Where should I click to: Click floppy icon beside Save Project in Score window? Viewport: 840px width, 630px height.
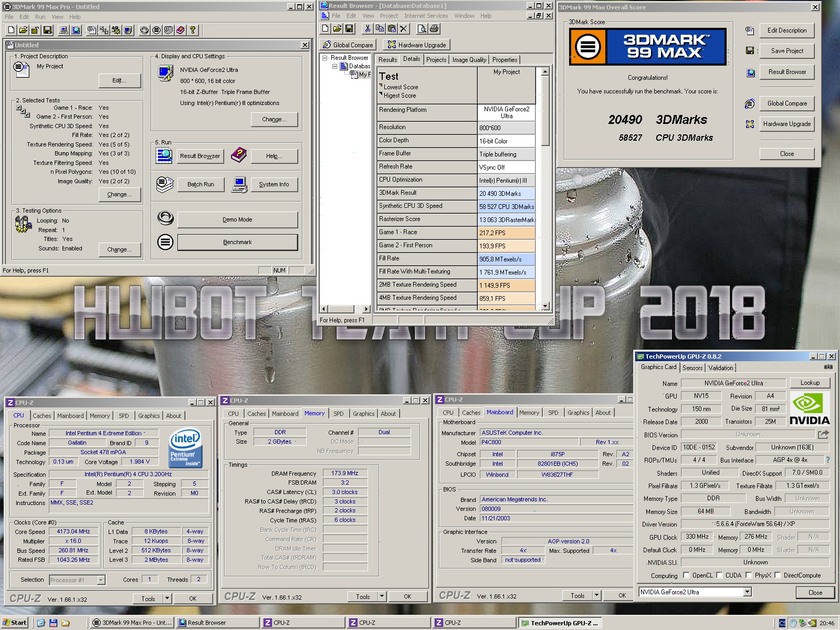click(750, 51)
